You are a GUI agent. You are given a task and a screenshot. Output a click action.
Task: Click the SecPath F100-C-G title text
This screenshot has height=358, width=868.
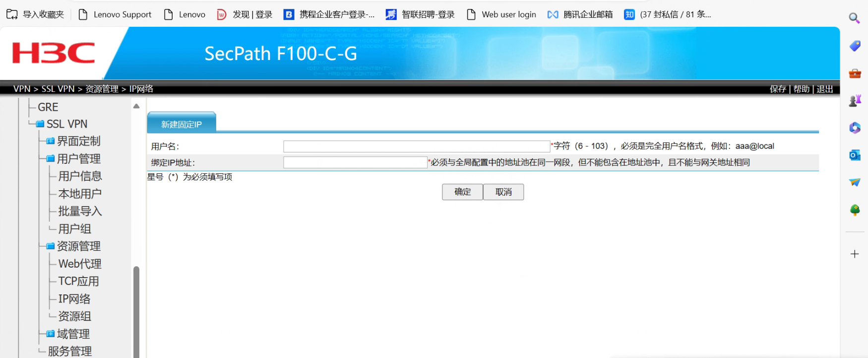click(x=281, y=54)
